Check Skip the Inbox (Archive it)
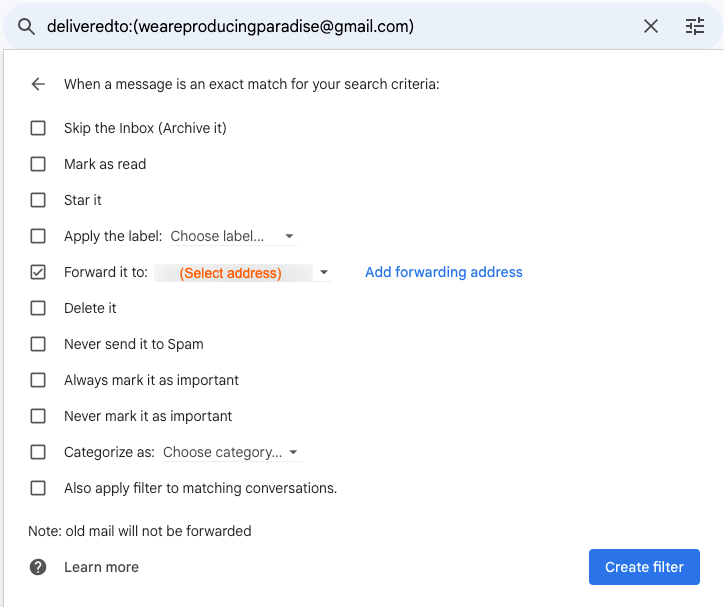The width and height of the screenshot is (724, 607). 38,128
